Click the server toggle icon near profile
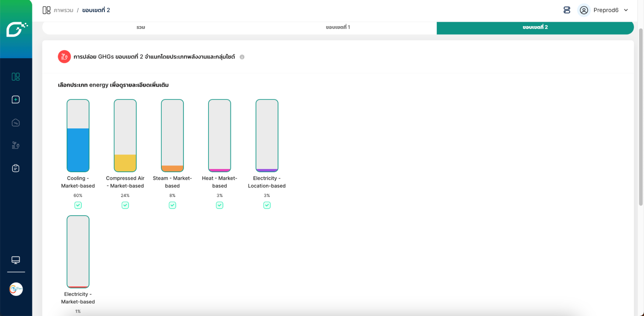Viewport: 644px width, 316px height. [x=567, y=10]
